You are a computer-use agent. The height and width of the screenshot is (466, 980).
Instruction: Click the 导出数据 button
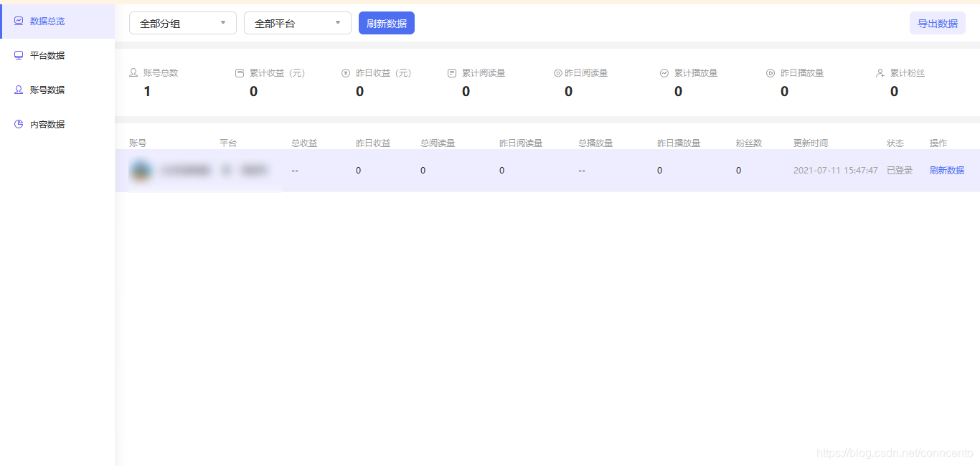[938, 23]
